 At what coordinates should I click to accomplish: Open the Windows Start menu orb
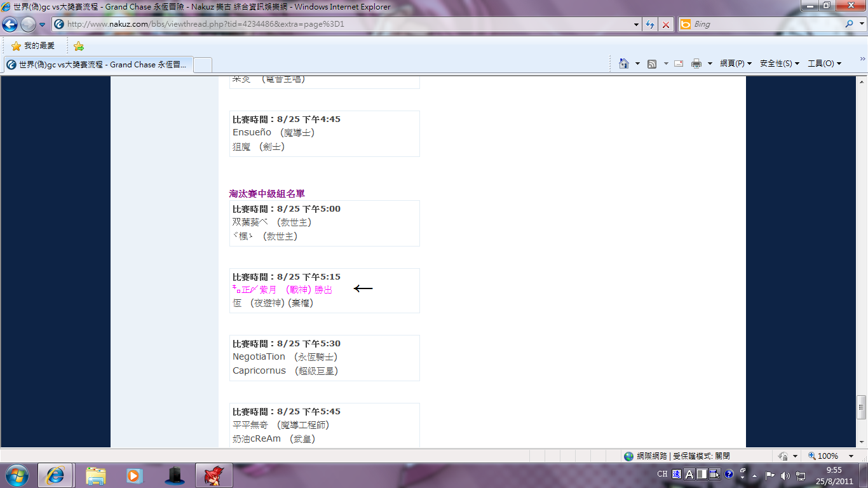click(17, 475)
